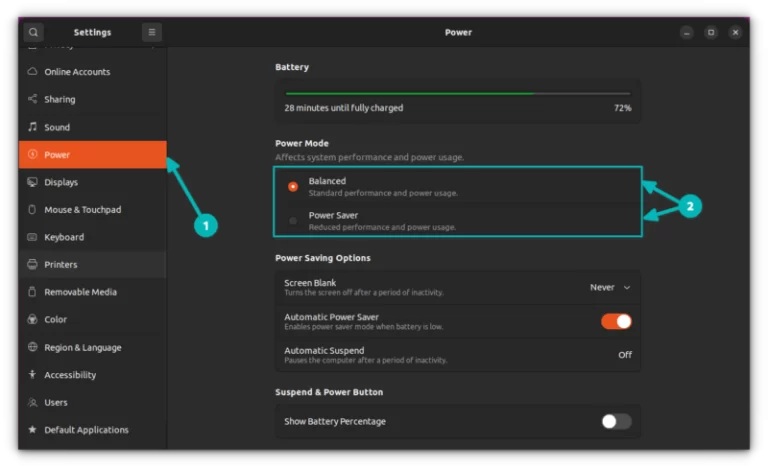Click the Sharing icon in sidebar
The image size is (768, 469).
pyautogui.click(x=32, y=99)
